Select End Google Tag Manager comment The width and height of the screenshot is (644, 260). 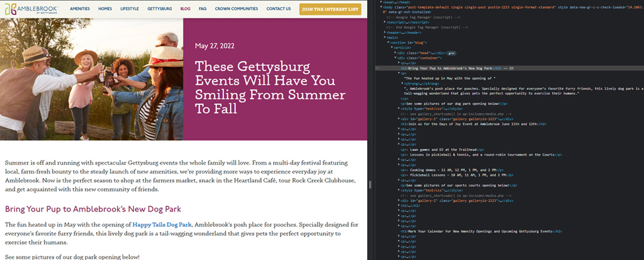[x=427, y=27]
